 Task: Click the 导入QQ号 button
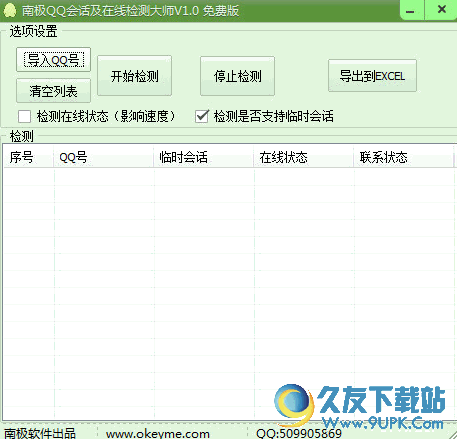(x=53, y=60)
